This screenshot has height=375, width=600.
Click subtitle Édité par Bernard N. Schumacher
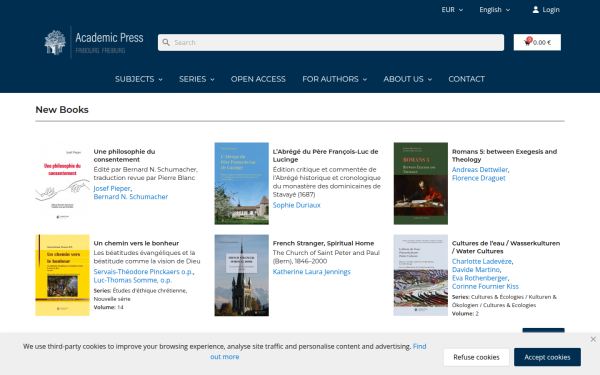pos(146,170)
